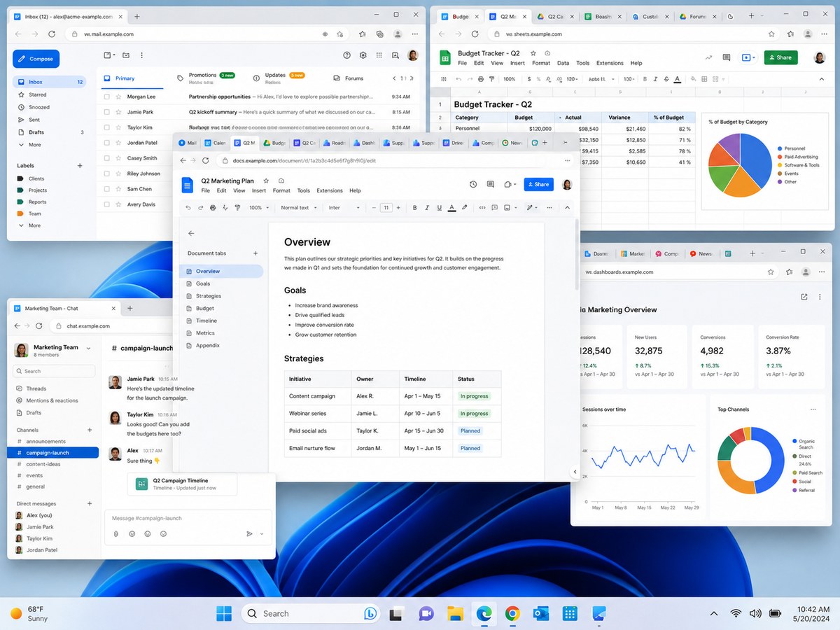Viewport: 840px width, 630px height.
Task: Open the Extensions menu in Sheets
Action: [x=610, y=63]
